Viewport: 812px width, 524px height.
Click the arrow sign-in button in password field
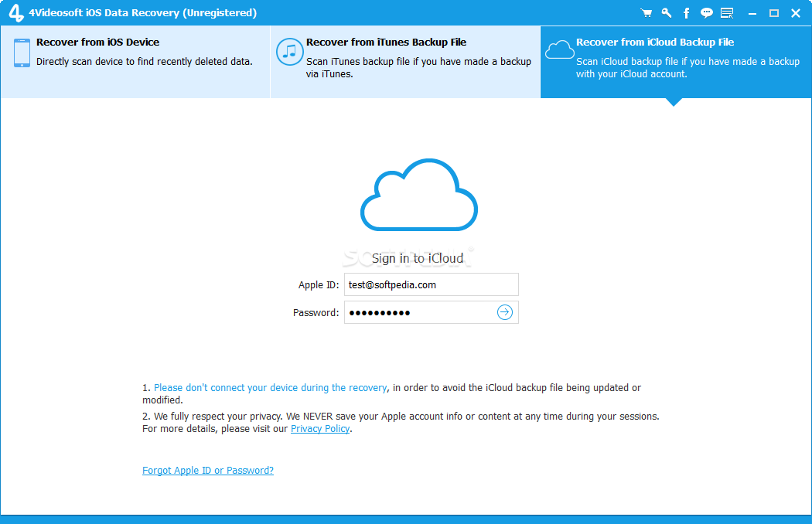click(x=505, y=312)
